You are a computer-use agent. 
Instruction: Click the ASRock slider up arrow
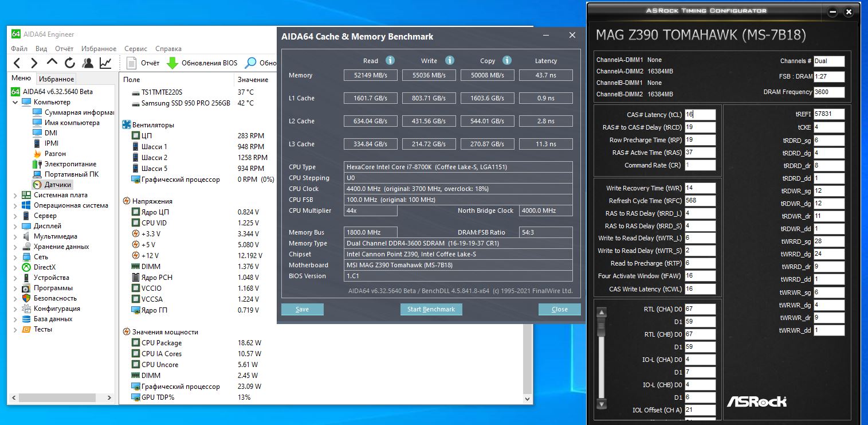click(601, 313)
